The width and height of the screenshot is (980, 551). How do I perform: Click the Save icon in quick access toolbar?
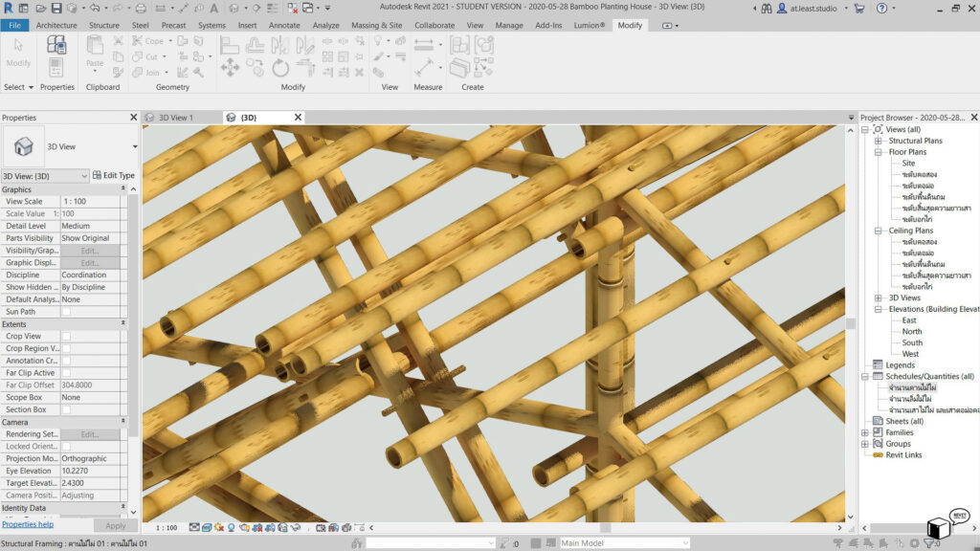[x=56, y=9]
